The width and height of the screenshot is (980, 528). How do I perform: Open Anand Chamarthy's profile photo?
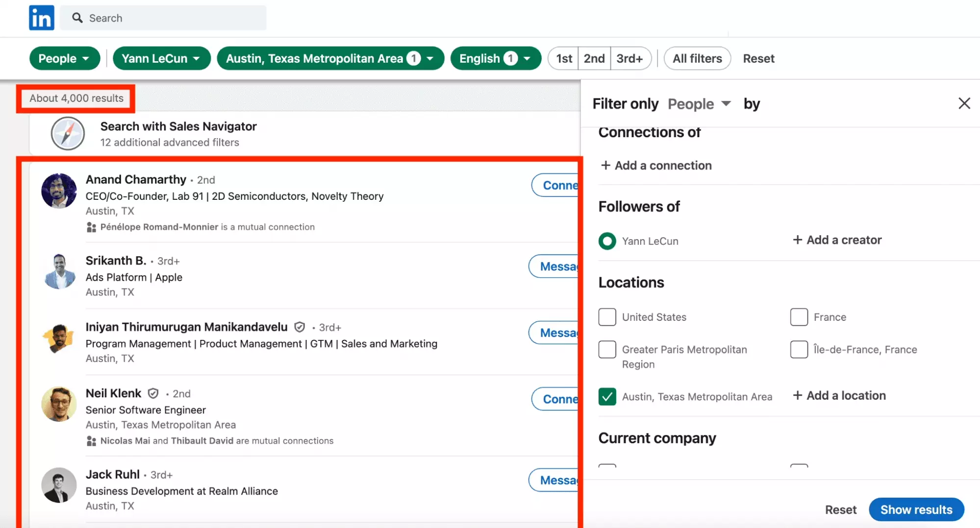coord(59,191)
